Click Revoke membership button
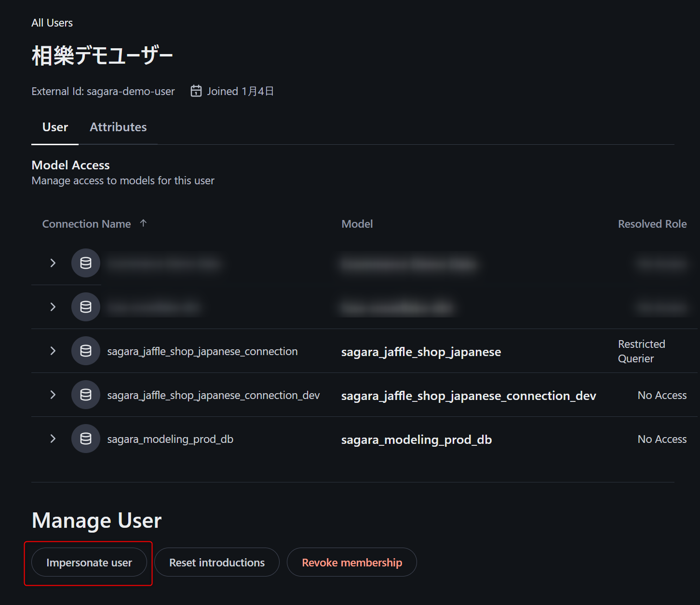Screen dimensions: 700x605 coord(352,563)
